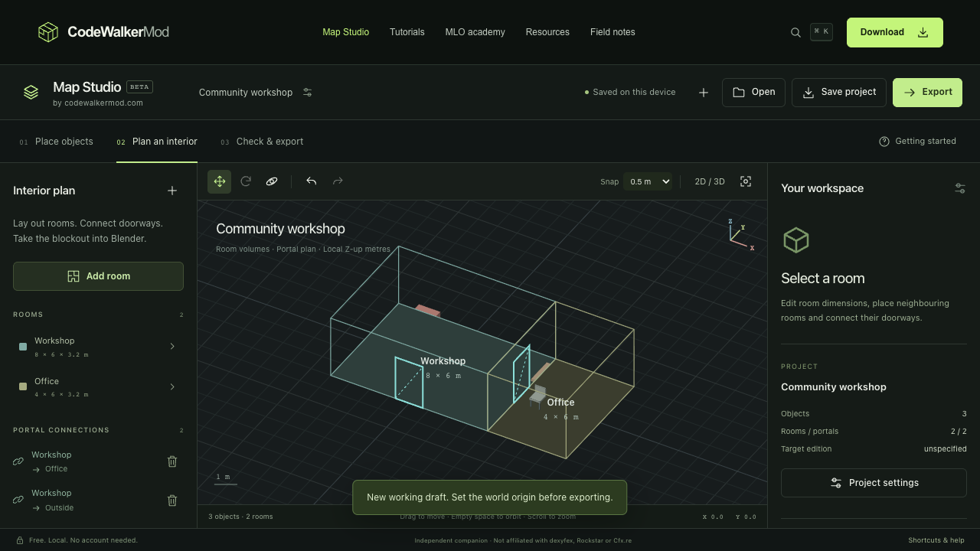The height and width of the screenshot is (551, 980).
Task: Expand the Workshop room row chevron
Action: [x=172, y=347]
